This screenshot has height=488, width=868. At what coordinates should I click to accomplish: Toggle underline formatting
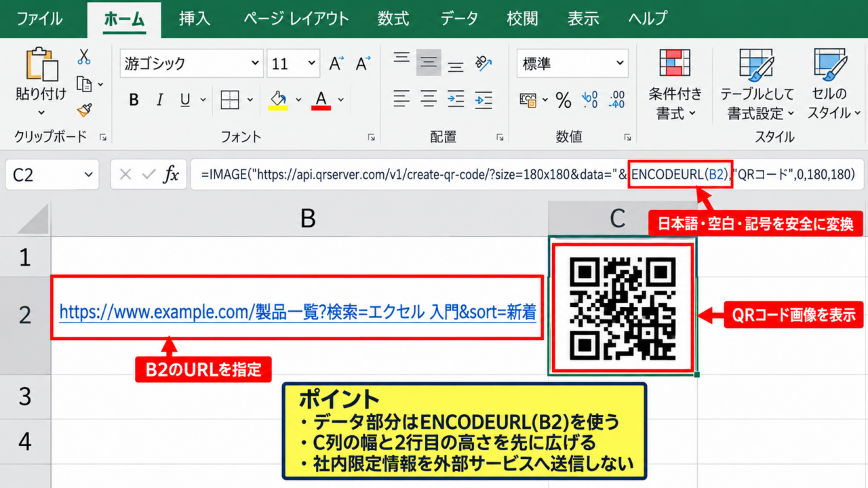point(185,100)
